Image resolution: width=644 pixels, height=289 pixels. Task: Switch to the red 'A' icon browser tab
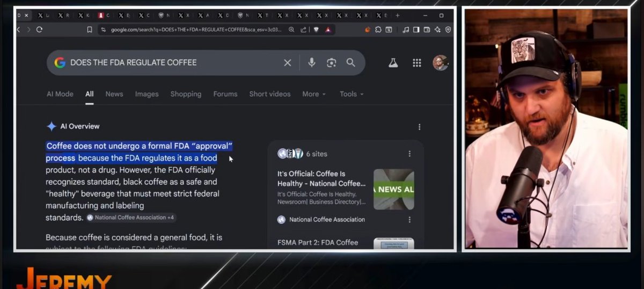tap(101, 16)
